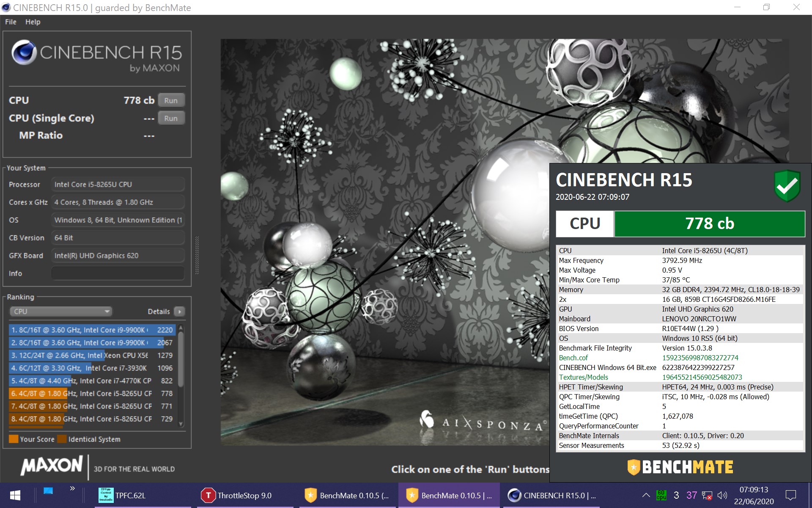
Task: Click the 778 cb green score bar
Action: click(710, 224)
